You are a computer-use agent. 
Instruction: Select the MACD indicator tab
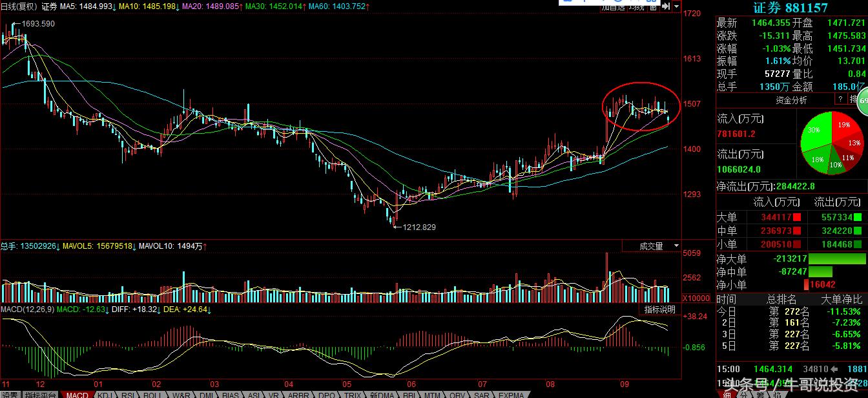click(77, 395)
